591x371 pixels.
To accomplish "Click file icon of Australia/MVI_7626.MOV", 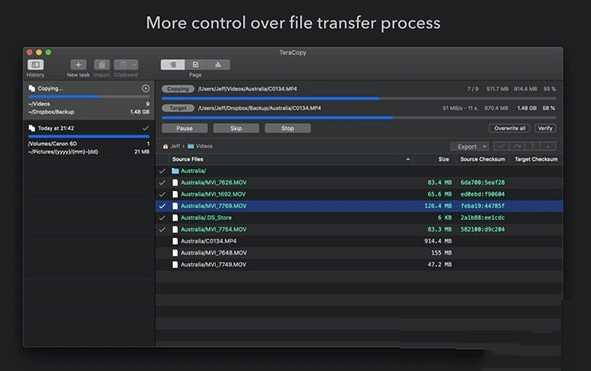I will (175, 182).
